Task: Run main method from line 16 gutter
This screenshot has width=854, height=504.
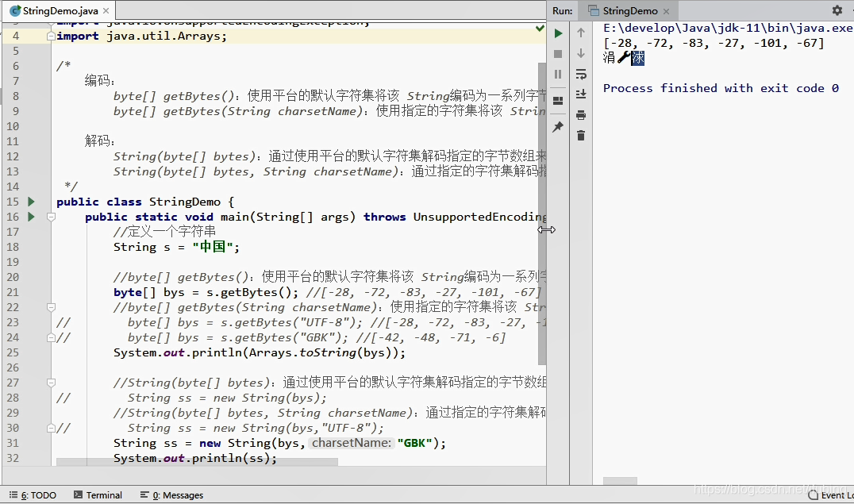Action: click(x=31, y=217)
